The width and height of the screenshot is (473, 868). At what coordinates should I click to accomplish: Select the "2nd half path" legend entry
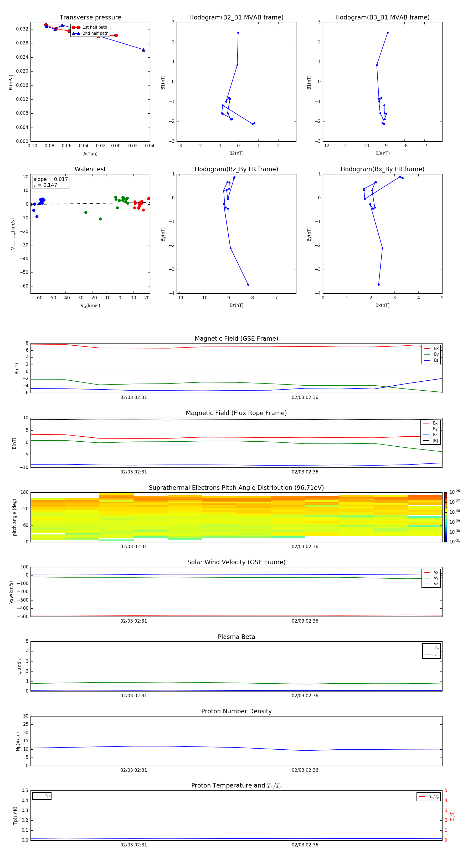click(90, 33)
